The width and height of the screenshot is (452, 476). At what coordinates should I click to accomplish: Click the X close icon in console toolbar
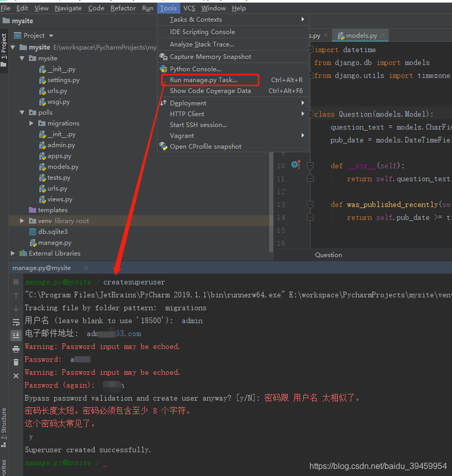point(16,376)
